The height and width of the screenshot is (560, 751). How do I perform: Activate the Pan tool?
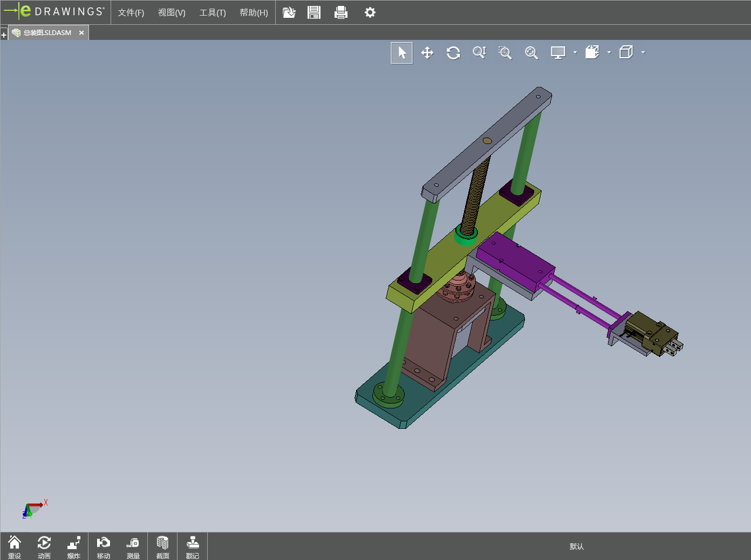(427, 53)
